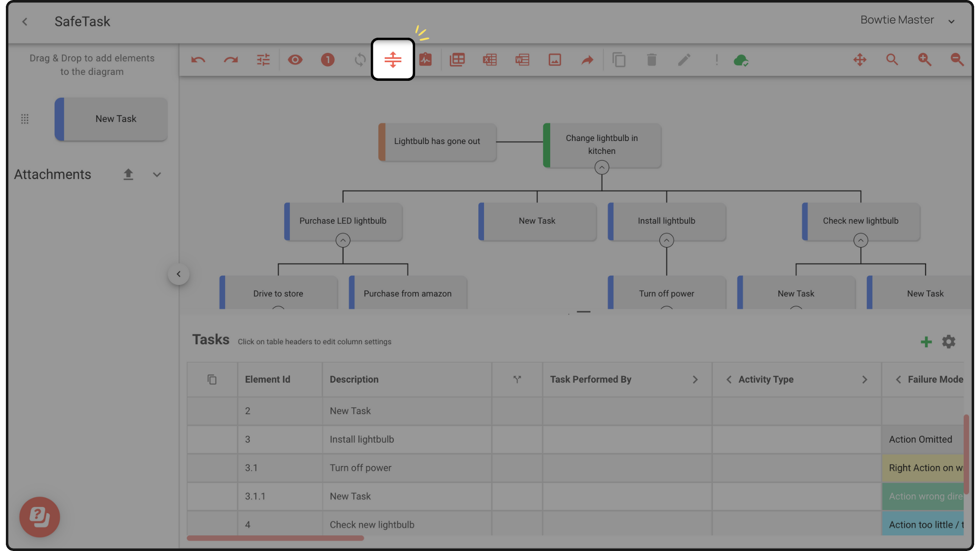This screenshot has height=551, width=980.
Task: Click the Action Omitted colored cell
Action: 921,439
